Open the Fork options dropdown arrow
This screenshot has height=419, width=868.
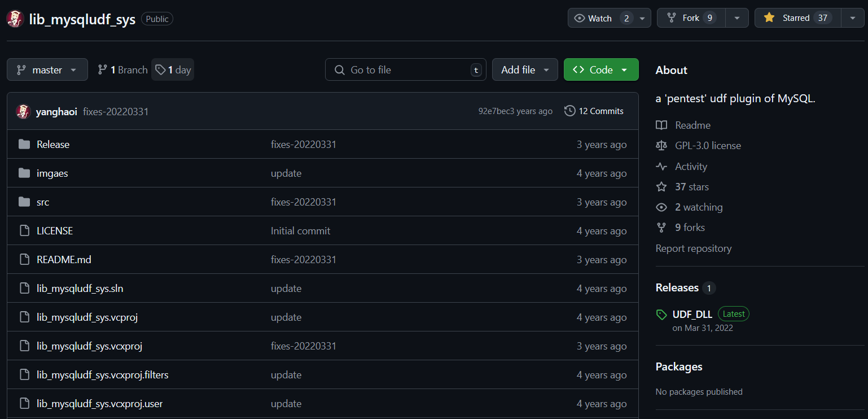(x=737, y=18)
